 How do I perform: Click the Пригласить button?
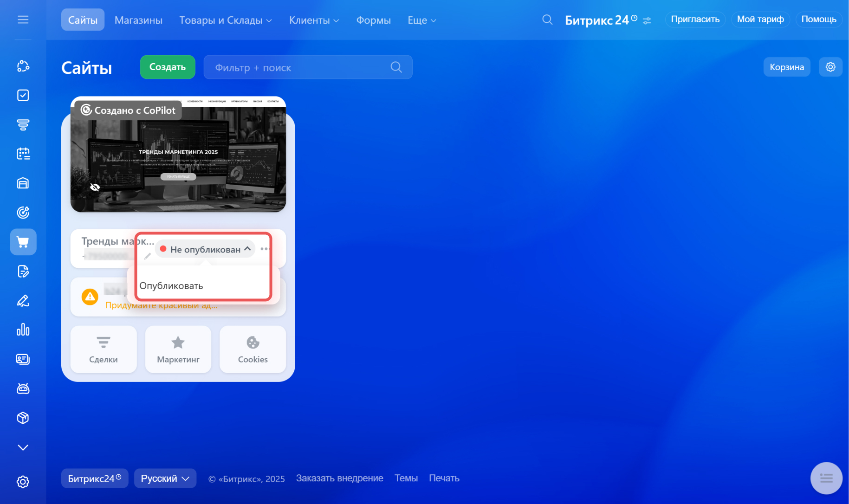click(695, 19)
